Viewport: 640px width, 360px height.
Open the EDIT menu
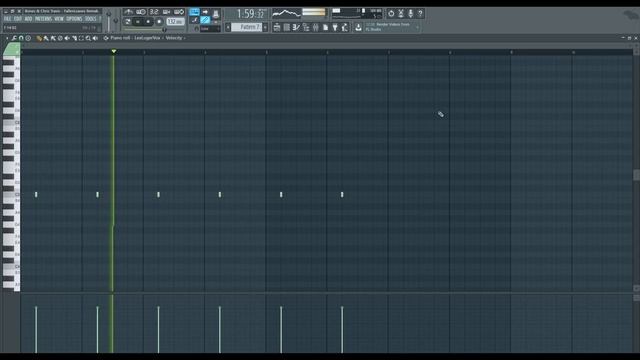click(18, 19)
